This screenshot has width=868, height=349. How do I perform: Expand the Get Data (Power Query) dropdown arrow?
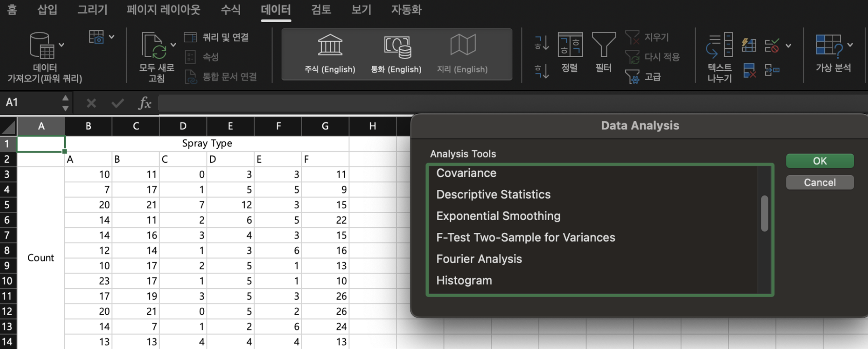point(62,45)
